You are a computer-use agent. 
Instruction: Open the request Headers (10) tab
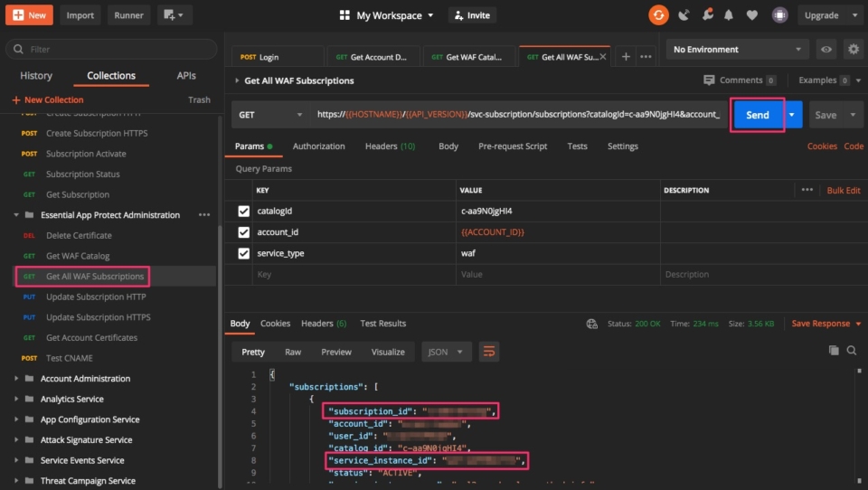click(x=391, y=146)
